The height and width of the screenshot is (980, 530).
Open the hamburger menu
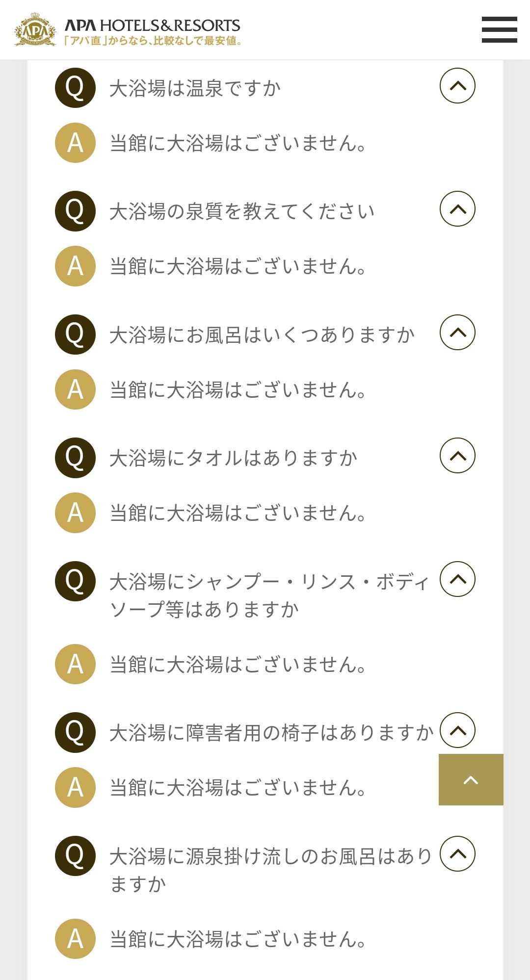click(x=499, y=29)
